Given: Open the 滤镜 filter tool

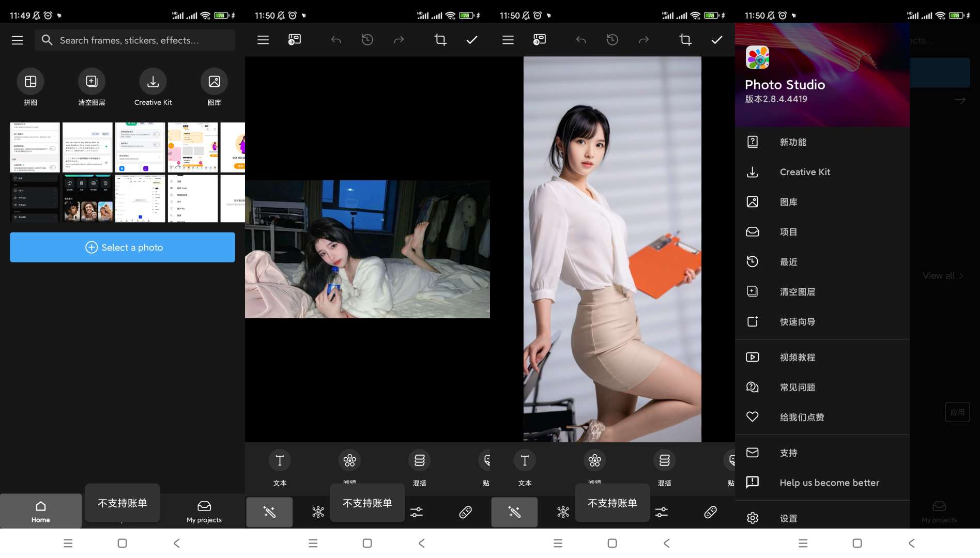Looking at the screenshot, I should click(349, 460).
